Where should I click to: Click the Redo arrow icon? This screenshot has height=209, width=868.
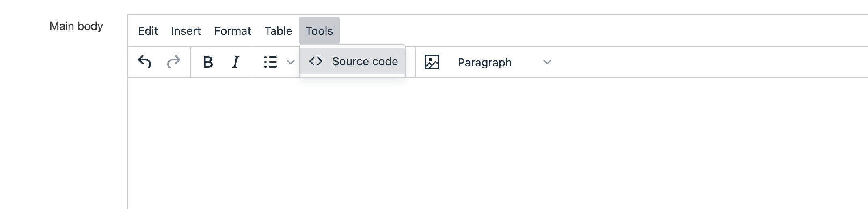pyautogui.click(x=174, y=62)
